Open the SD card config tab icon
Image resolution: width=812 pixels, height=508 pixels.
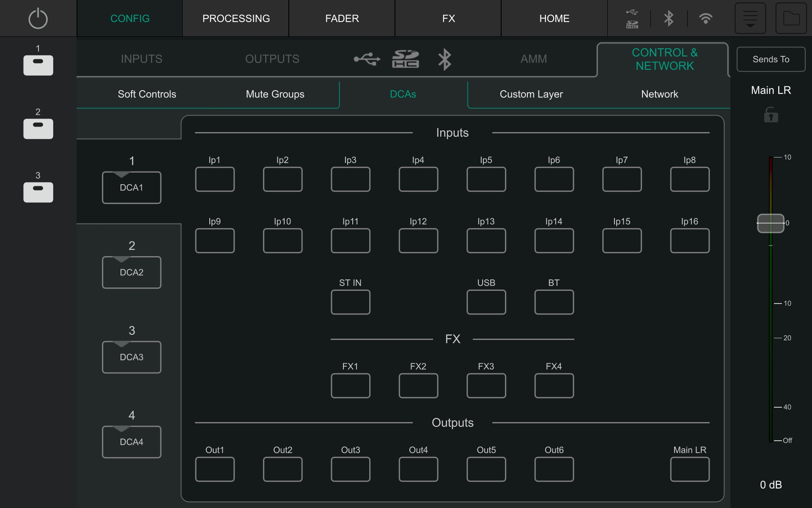tap(405, 59)
